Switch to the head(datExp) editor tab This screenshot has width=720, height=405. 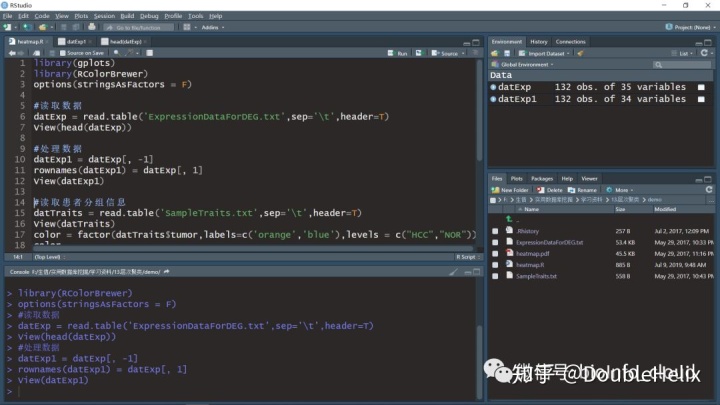click(125, 42)
